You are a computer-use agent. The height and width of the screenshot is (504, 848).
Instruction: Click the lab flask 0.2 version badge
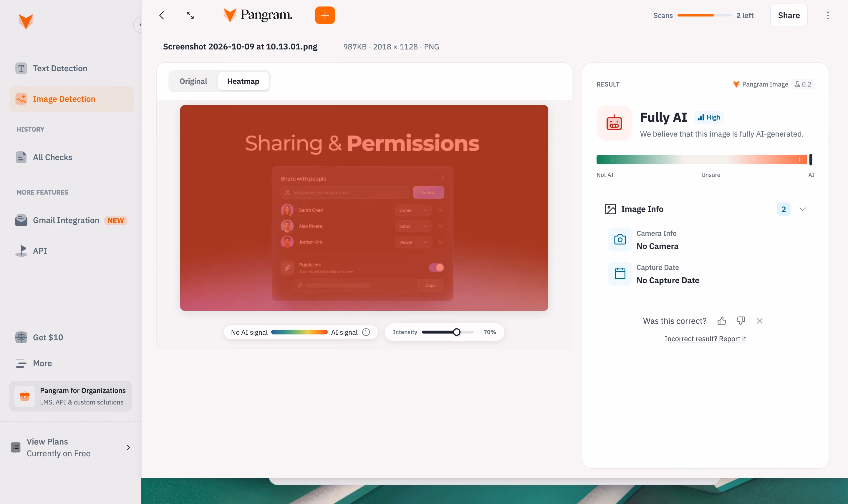(802, 84)
